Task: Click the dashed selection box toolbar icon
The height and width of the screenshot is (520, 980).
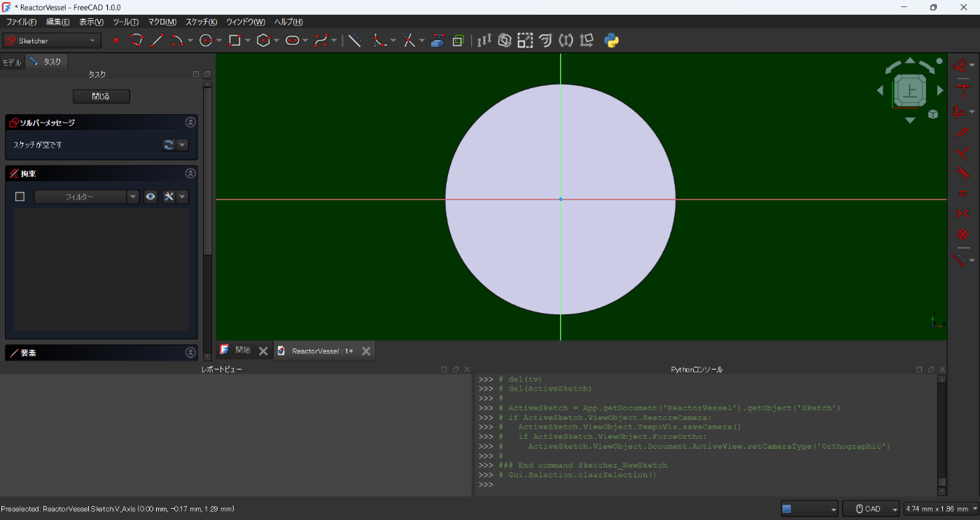Action: (525, 41)
